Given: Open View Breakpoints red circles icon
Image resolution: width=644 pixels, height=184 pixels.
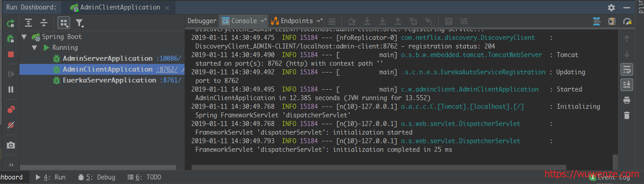Looking at the screenshot, I should (x=11, y=109).
